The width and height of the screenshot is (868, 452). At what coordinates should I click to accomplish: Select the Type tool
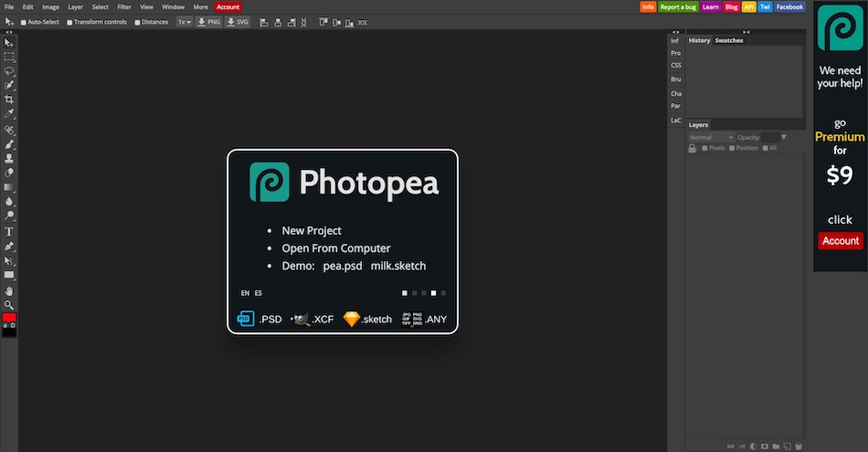[x=9, y=232]
